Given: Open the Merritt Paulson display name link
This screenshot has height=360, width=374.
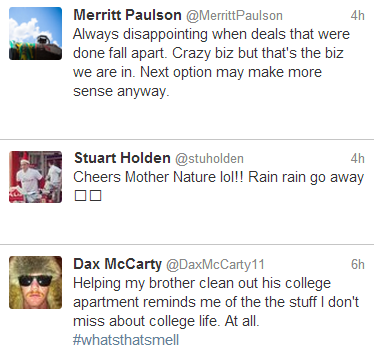Looking at the screenshot, I should click(x=127, y=15).
